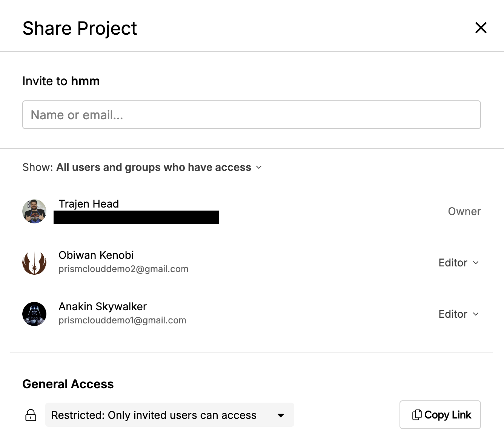Click the General Access heading

point(68,384)
